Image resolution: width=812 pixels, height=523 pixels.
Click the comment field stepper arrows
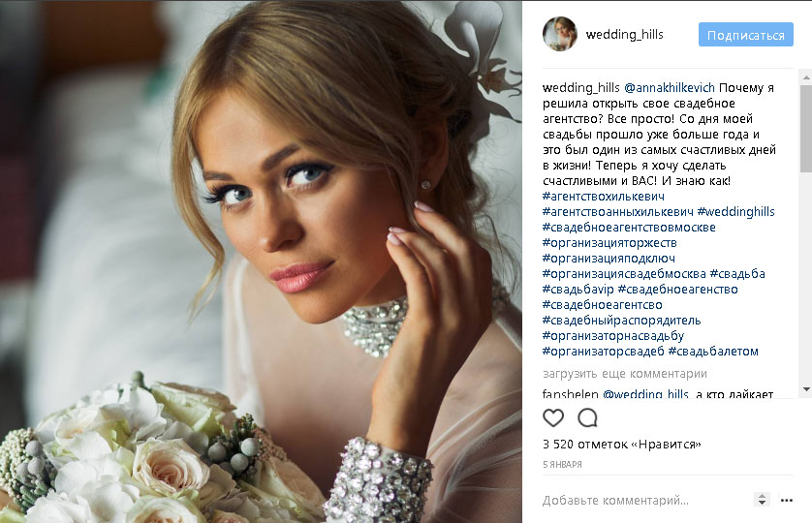tap(762, 500)
